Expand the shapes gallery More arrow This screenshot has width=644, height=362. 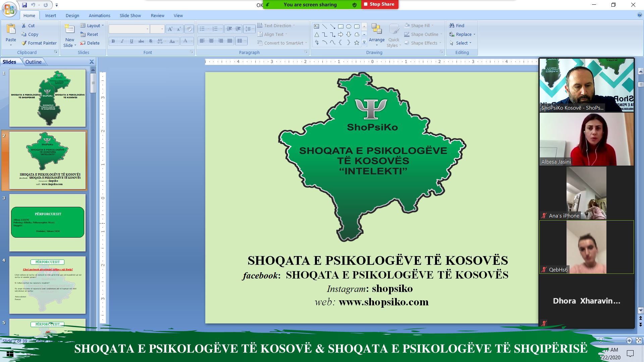pos(364,43)
